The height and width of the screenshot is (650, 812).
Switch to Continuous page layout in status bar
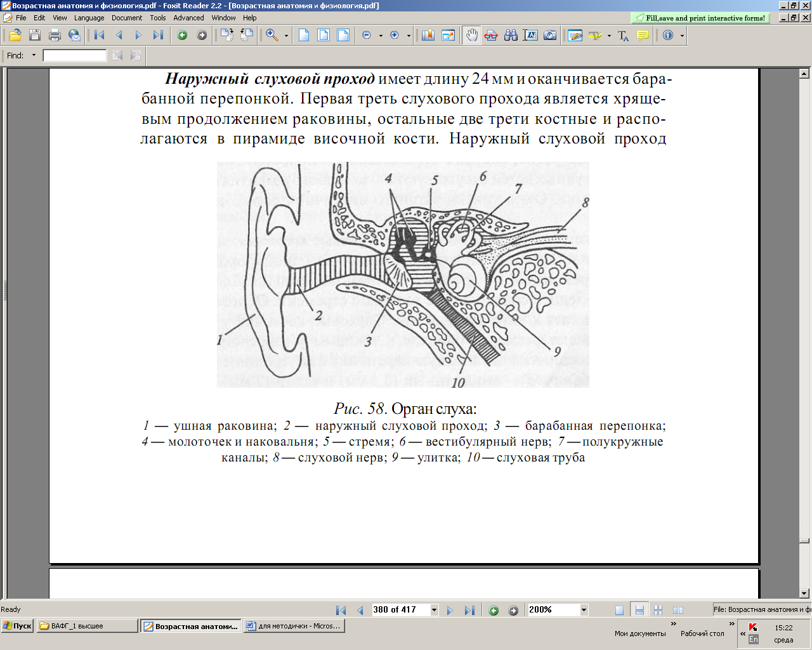pos(639,610)
